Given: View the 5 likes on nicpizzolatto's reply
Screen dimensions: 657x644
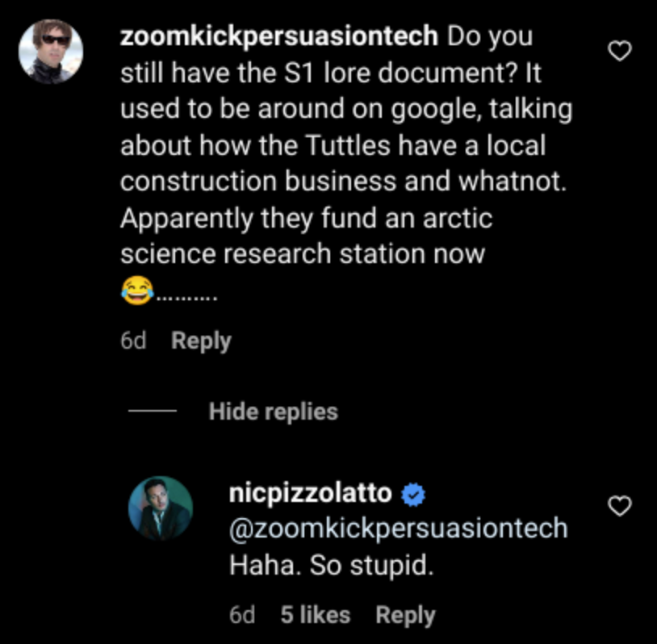Looking at the screenshot, I should pyautogui.click(x=315, y=616).
